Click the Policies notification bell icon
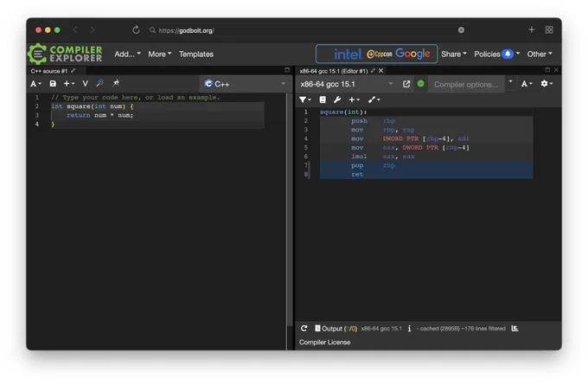 click(x=508, y=54)
